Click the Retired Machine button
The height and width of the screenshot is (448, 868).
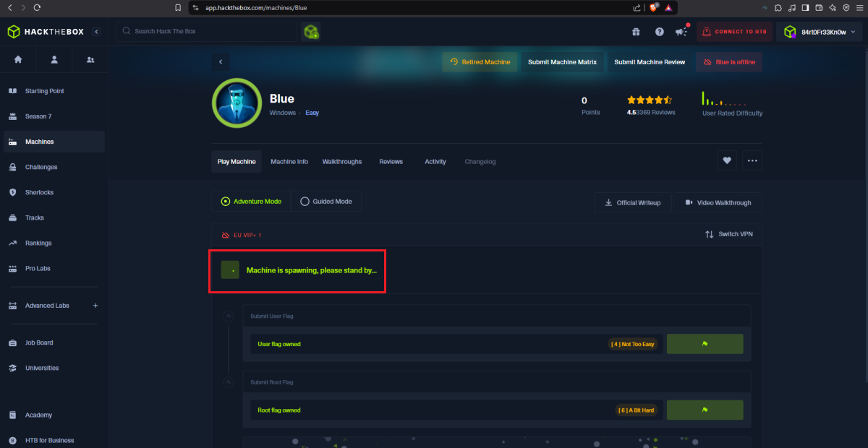(480, 62)
